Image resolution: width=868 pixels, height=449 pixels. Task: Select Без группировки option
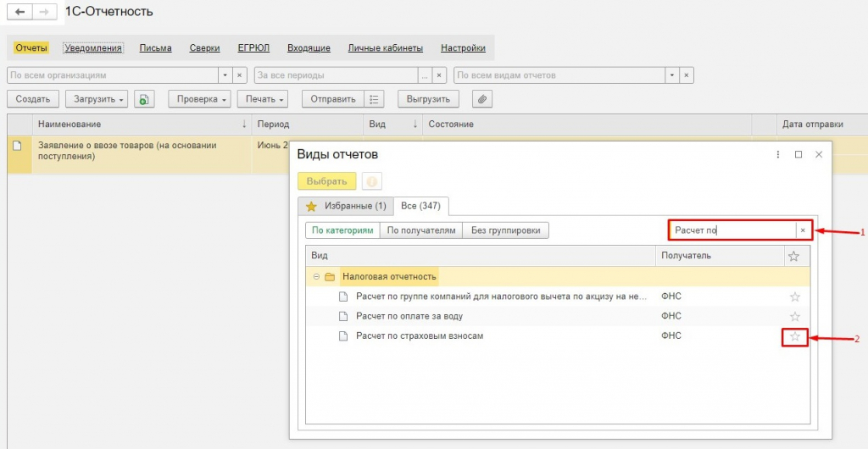[x=506, y=230]
